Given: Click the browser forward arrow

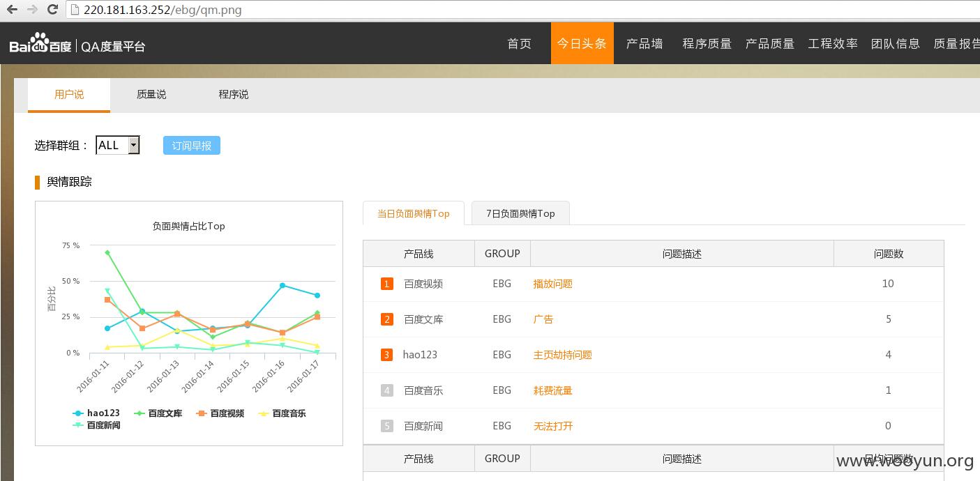Looking at the screenshot, I should [x=32, y=10].
